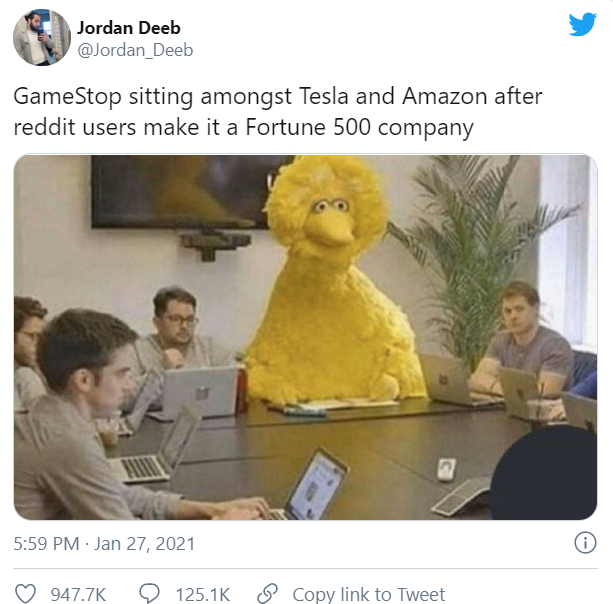The image size is (613, 604).
Task: Click the wall-mounted TV in photo
Action: pyautogui.click(x=188, y=192)
